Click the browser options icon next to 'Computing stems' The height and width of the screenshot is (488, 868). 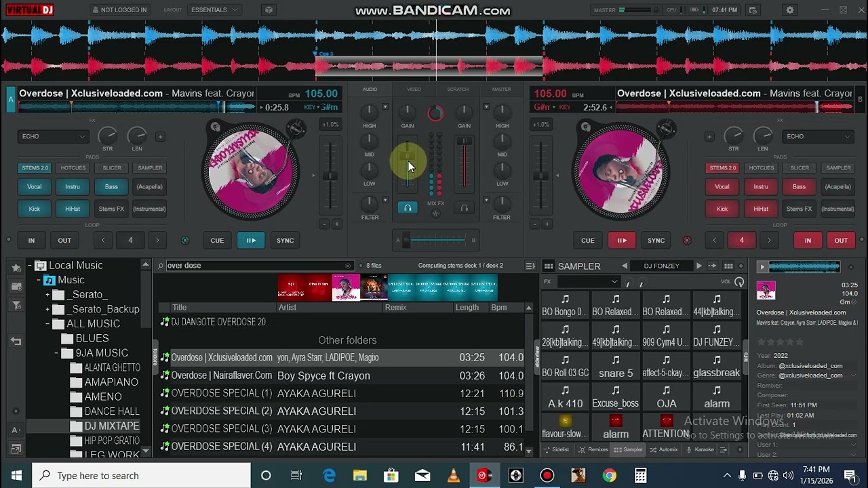530,266
